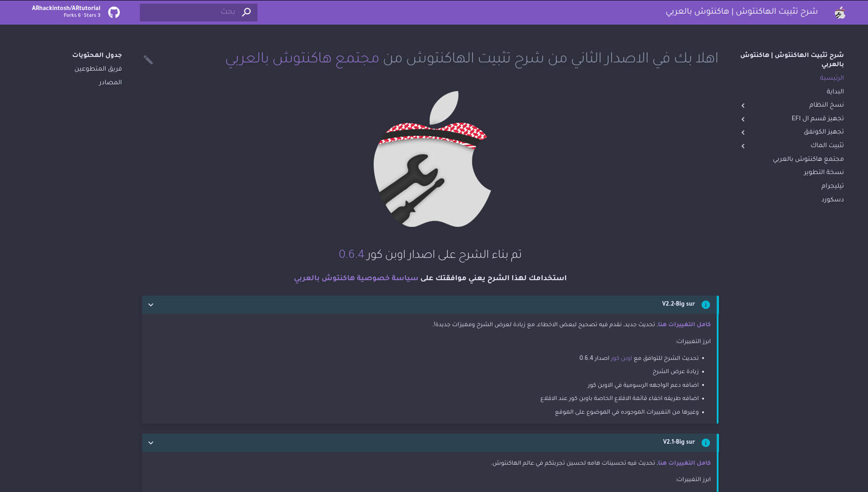Expand the نسخ النظام sidebar section

pos(743,106)
